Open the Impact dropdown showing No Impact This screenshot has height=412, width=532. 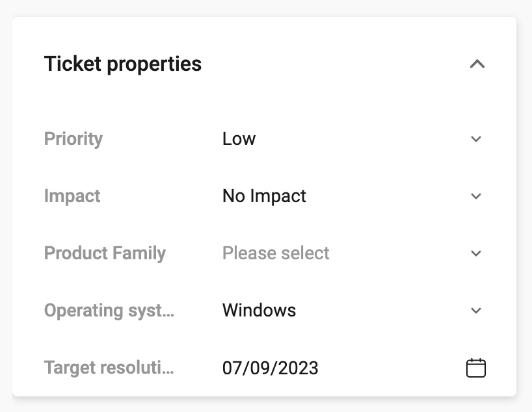coord(354,196)
